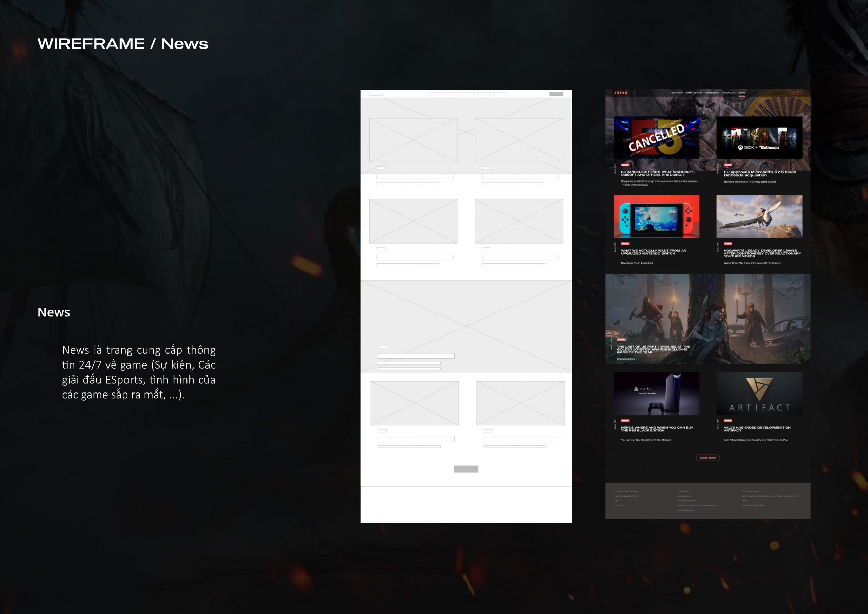The image size is (868, 614).
Task: Open "THE LAST OF US PART II WINS BIG" headline
Action: point(653,349)
